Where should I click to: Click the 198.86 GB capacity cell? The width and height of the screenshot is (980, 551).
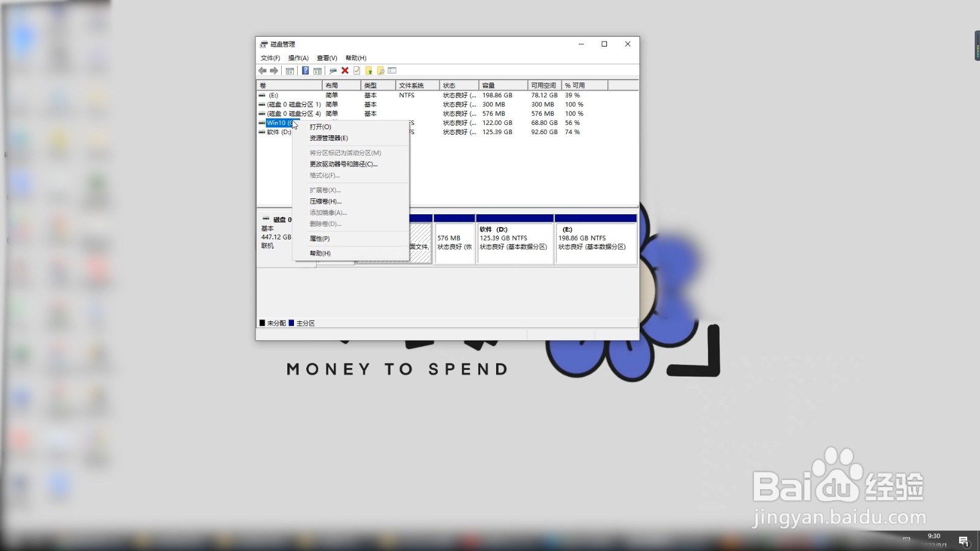497,96
